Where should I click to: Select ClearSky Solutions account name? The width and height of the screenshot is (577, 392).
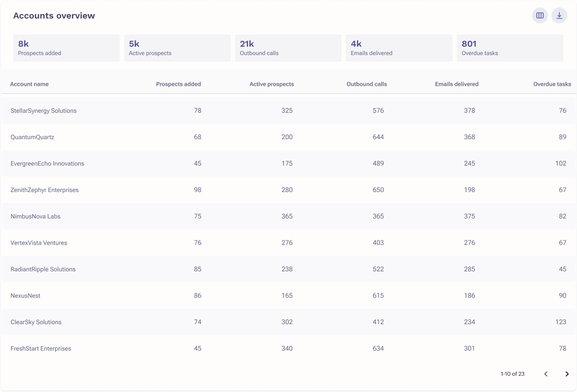[x=36, y=322]
